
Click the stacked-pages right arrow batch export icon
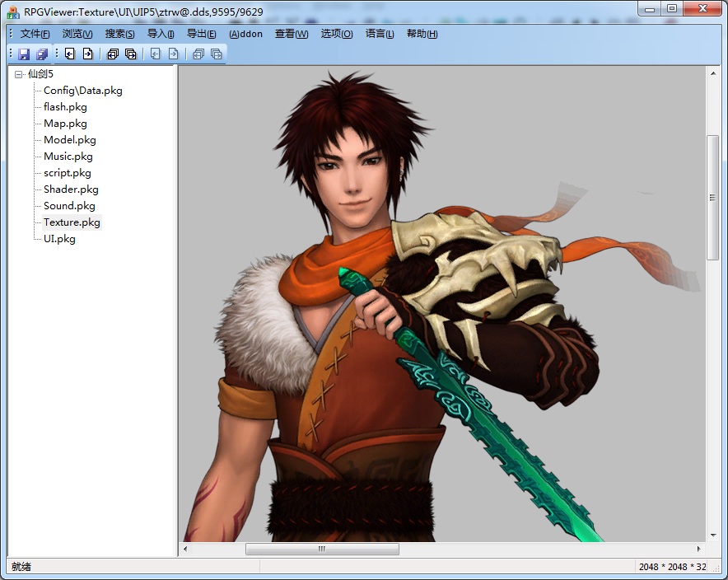(130, 54)
